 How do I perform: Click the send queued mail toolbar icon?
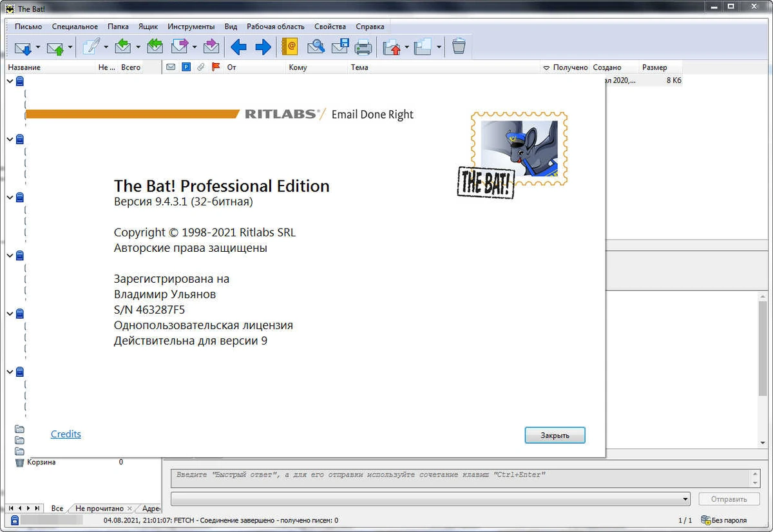55,48
